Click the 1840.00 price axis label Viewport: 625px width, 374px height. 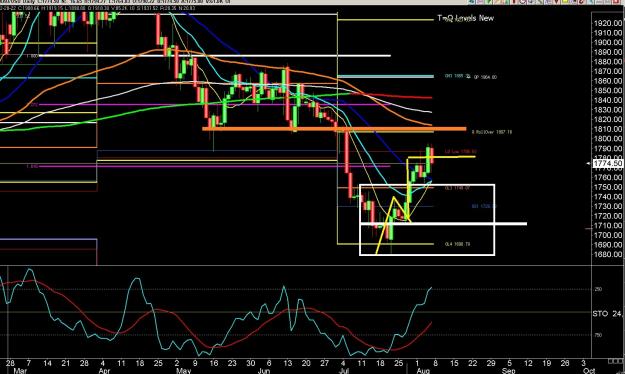point(608,100)
